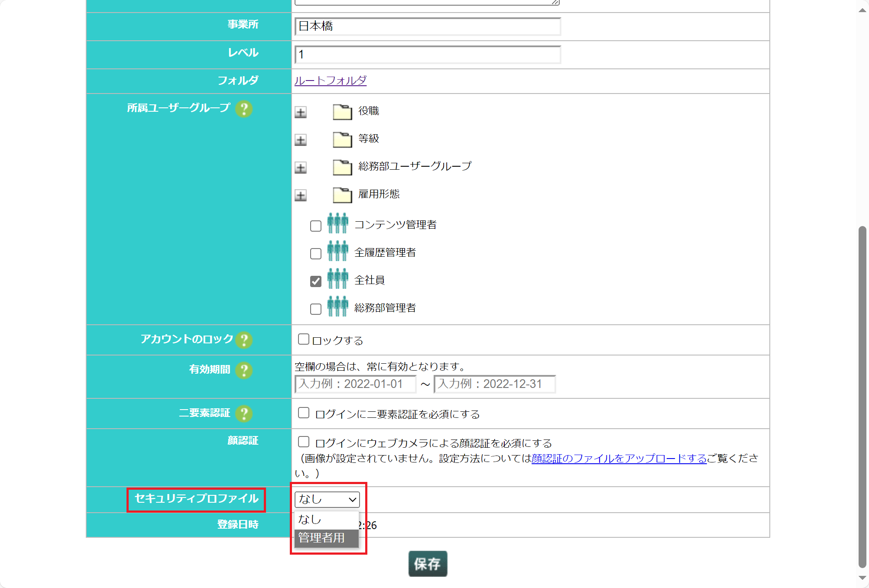The width and height of the screenshot is (869, 588).
Task: Click the コンテンツ管理者 group label
Action: [x=396, y=225]
